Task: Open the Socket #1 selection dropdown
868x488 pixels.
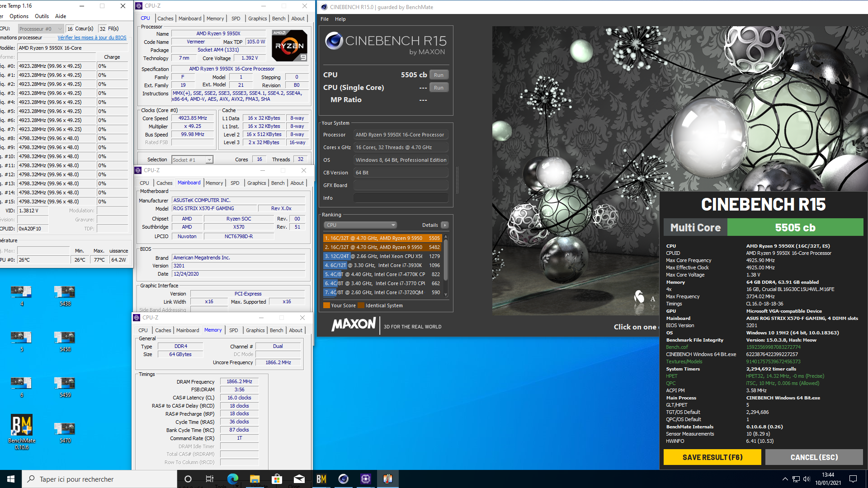Action: click(192, 160)
